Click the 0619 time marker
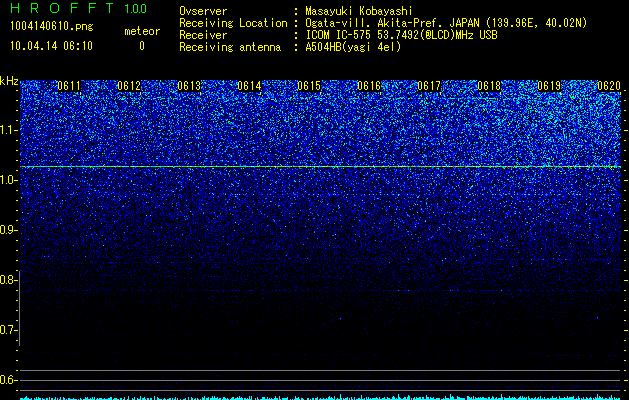The width and height of the screenshot is (629, 400). coord(549,86)
